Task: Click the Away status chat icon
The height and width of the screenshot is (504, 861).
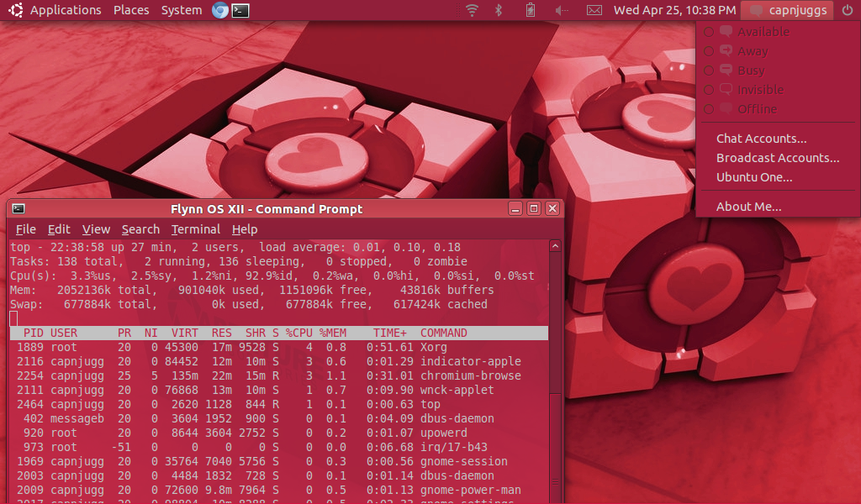Action: pos(726,50)
